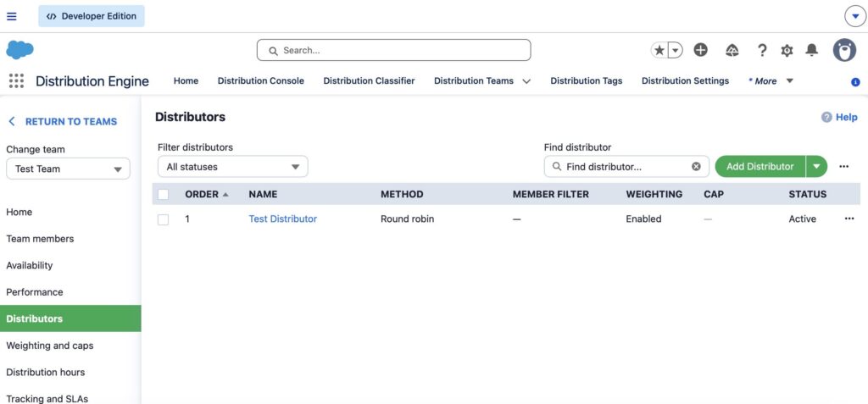Open the Distribution Console tab
Image resolution: width=868 pixels, height=404 pixels.
click(261, 80)
